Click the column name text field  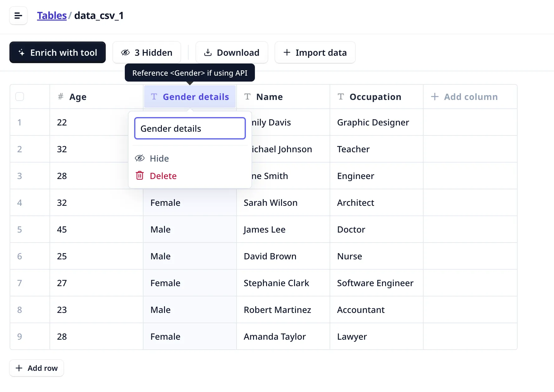(x=190, y=129)
